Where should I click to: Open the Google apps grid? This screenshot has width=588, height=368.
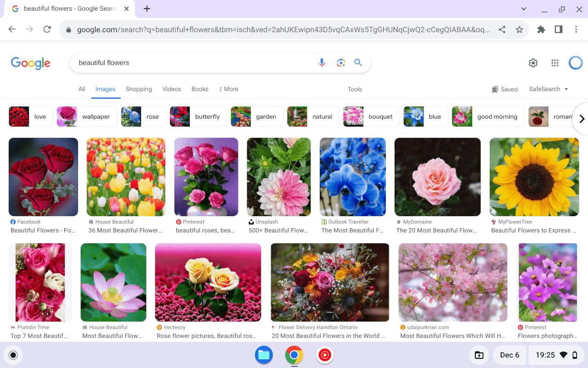coord(554,63)
